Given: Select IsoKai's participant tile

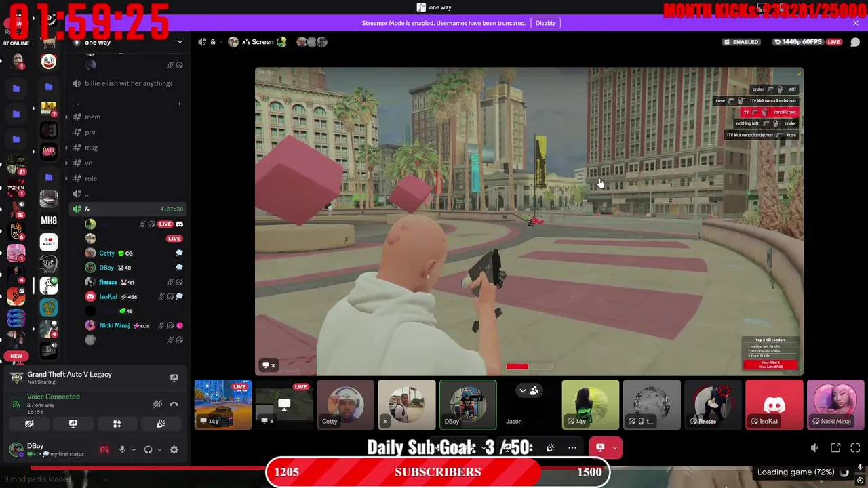Looking at the screenshot, I should 774,405.
